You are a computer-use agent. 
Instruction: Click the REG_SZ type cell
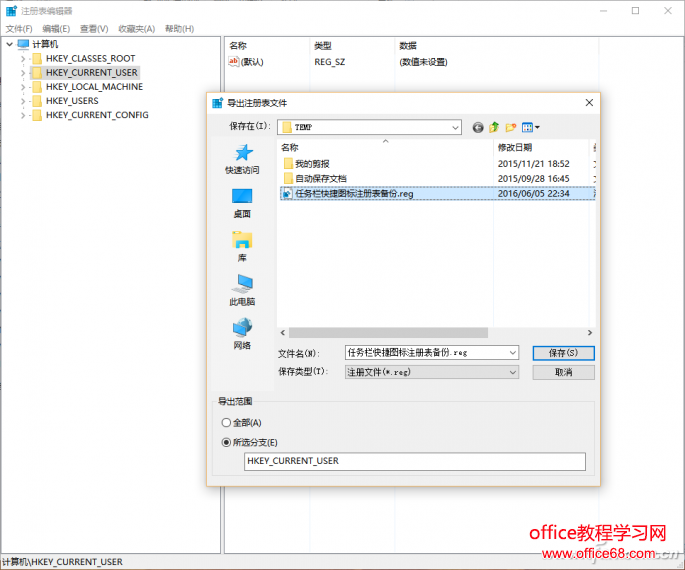pyautogui.click(x=330, y=62)
